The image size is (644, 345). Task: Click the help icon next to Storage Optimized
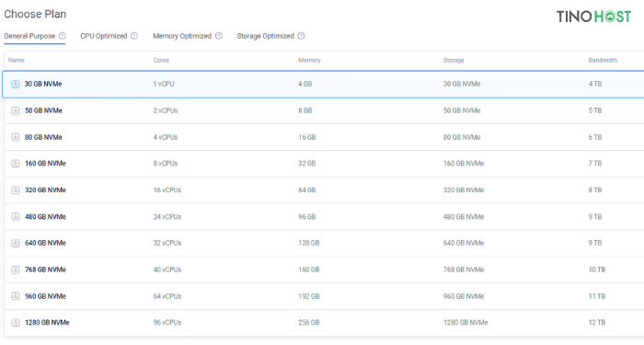point(301,36)
